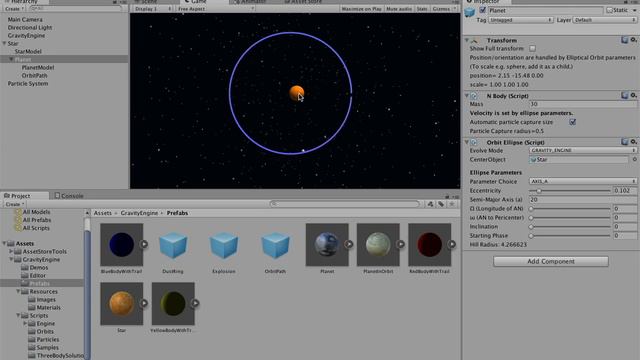Click the favorite star icon in Project toolbar
Screen dimensions: 640x360
[452, 204]
